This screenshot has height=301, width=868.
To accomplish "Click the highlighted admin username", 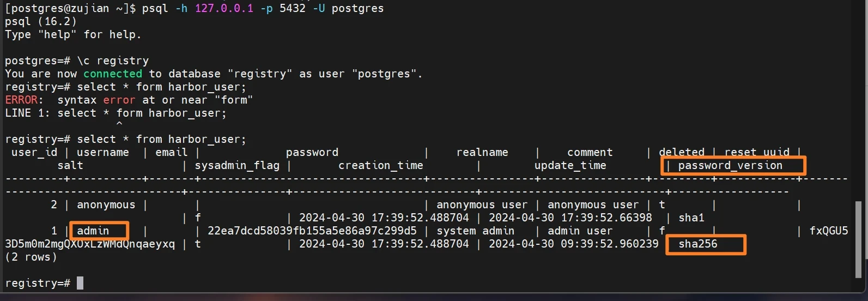I will (x=93, y=231).
